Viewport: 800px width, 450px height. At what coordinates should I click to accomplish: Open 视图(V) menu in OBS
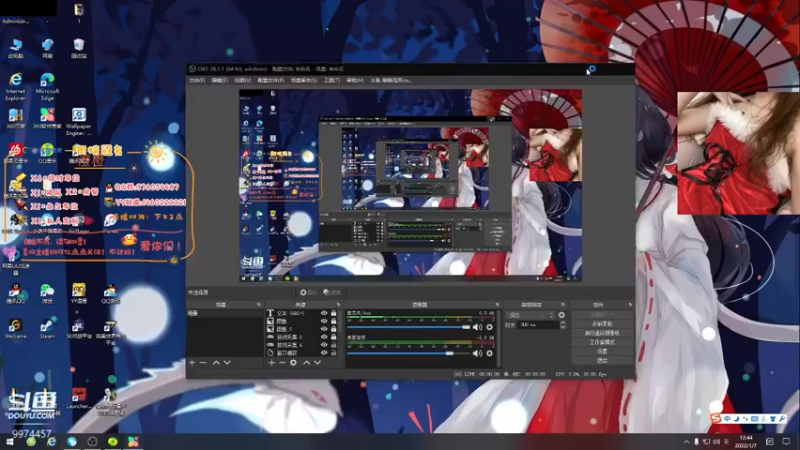click(x=242, y=81)
